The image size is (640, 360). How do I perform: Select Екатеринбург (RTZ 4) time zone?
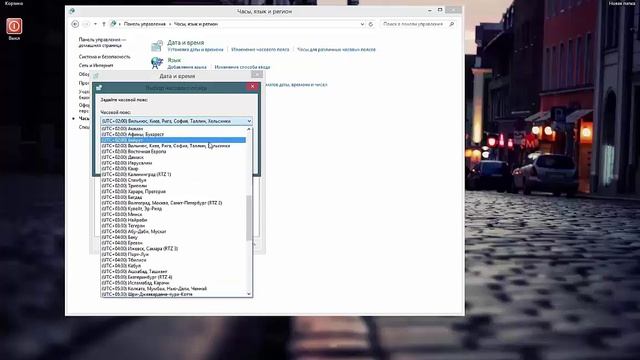tap(173, 277)
